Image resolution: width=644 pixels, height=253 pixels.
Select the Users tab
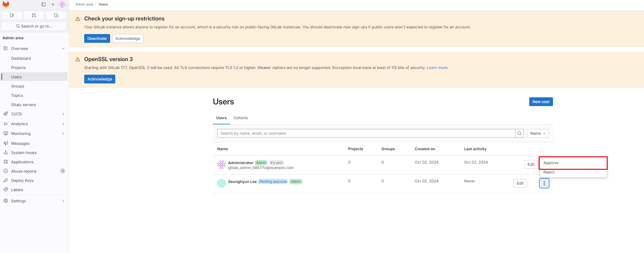coord(221,118)
